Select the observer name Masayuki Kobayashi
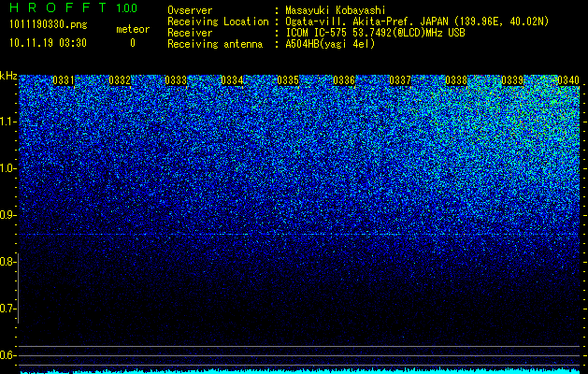The width and height of the screenshot is (588, 374). click(x=336, y=10)
